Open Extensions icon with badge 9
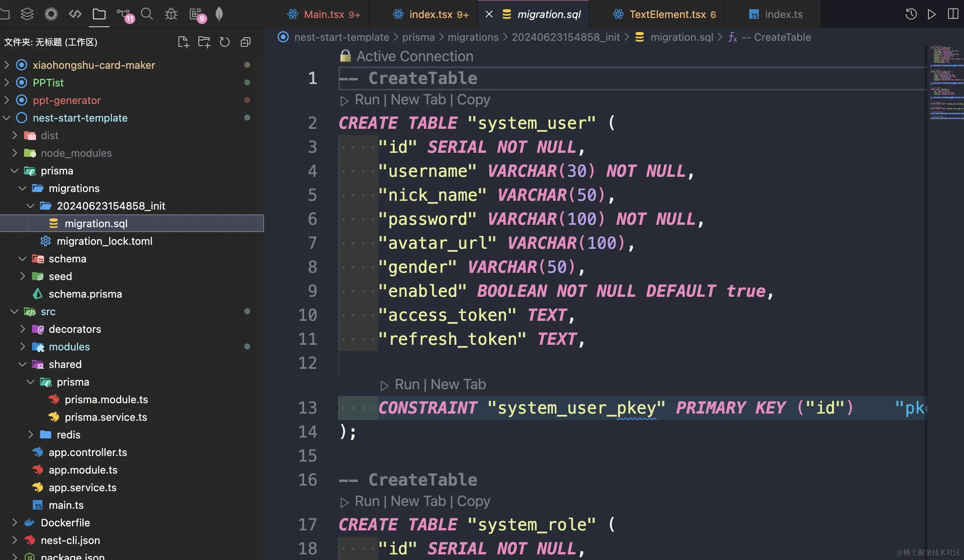The image size is (964, 560). point(196,14)
